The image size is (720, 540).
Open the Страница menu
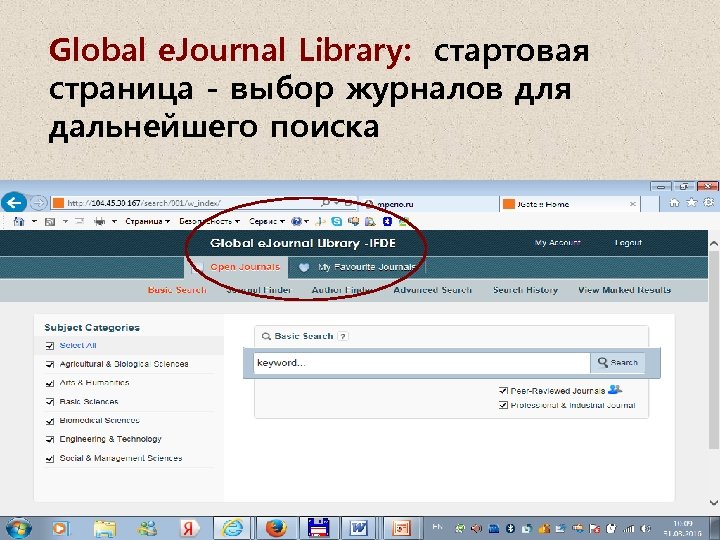pyautogui.click(x=147, y=221)
